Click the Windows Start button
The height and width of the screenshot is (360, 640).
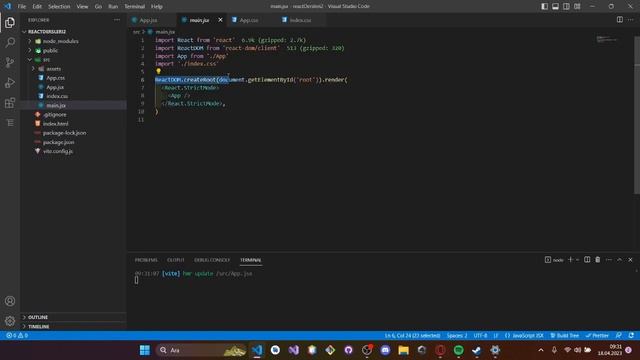[x=144, y=350]
